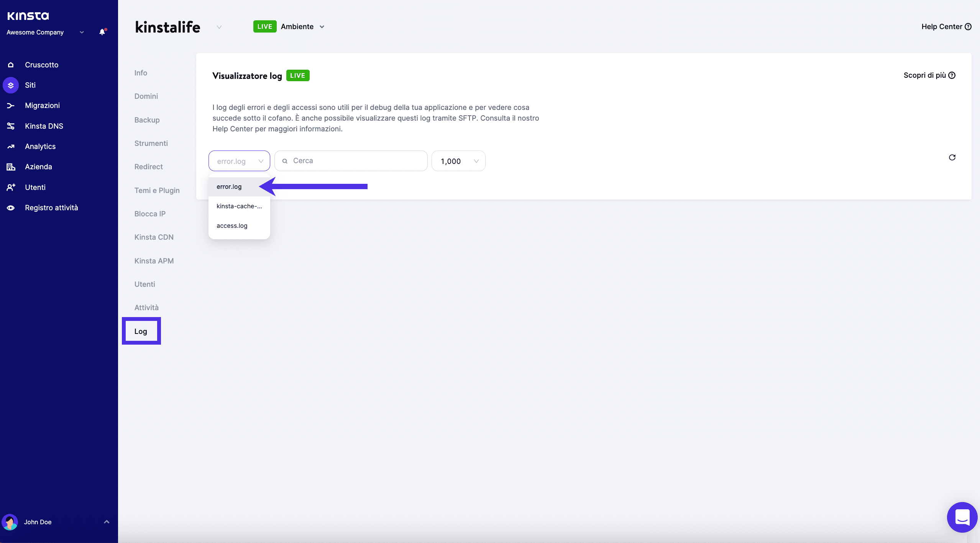Screen dimensions: 980x543
Task: Click the Kinsta DNS sidebar icon
Action: 11,126
